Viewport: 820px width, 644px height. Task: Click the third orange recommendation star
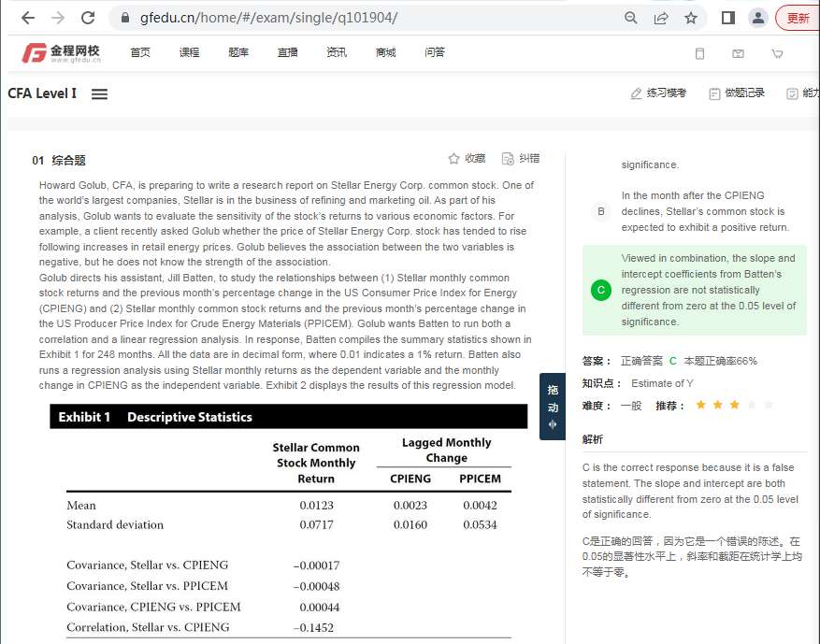pyautogui.click(x=735, y=405)
